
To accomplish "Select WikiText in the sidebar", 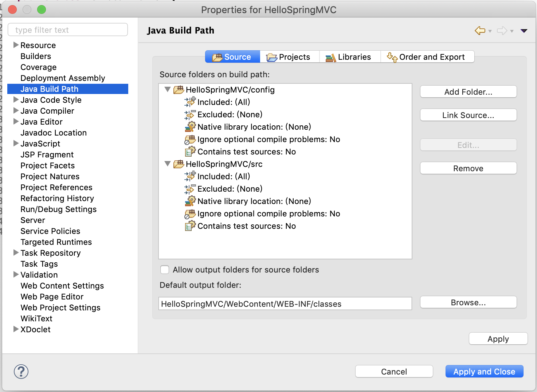I will tap(36, 318).
